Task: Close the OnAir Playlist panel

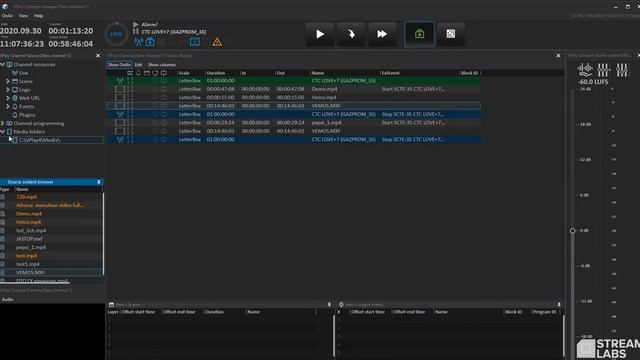Action: (558, 56)
